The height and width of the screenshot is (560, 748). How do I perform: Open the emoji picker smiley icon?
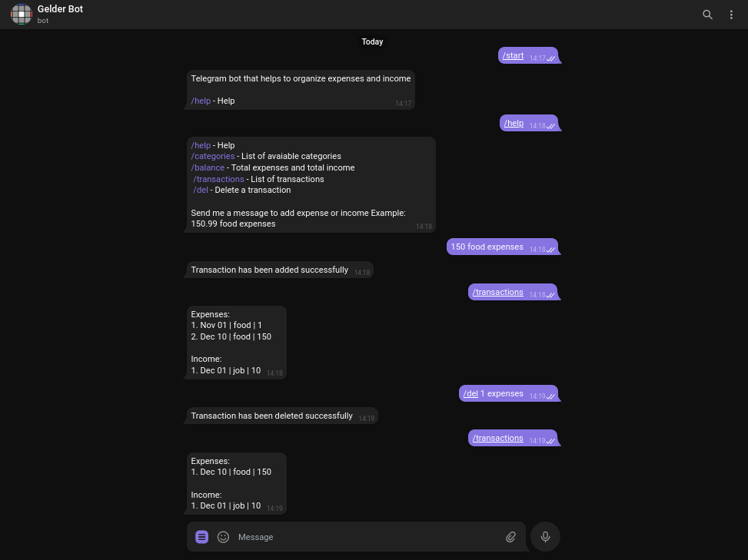click(x=223, y=537)
